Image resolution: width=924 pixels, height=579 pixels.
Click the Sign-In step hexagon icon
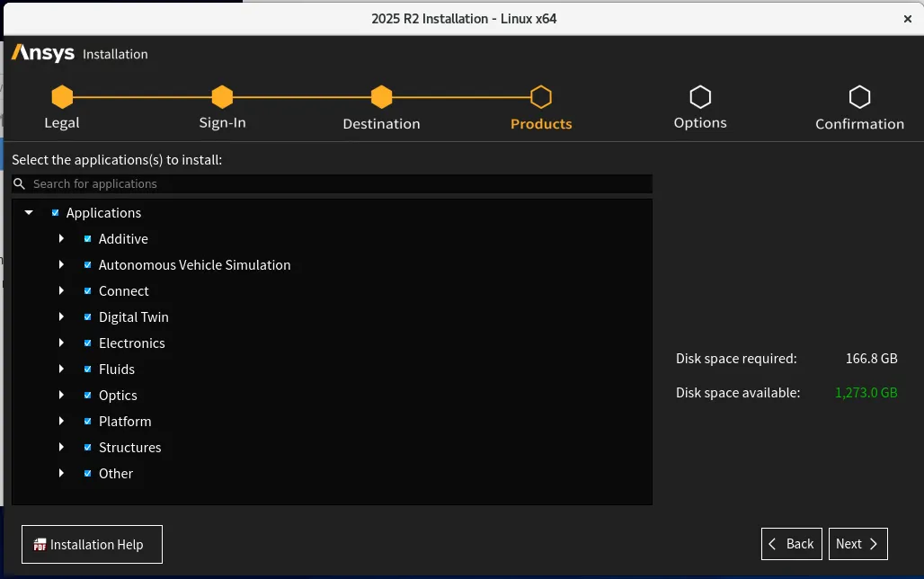222,97
